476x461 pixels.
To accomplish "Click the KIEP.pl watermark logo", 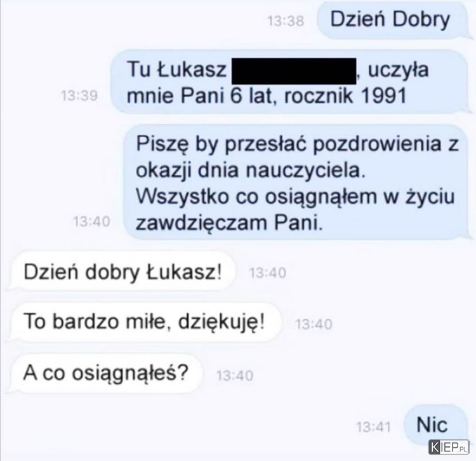I will 449,447.
